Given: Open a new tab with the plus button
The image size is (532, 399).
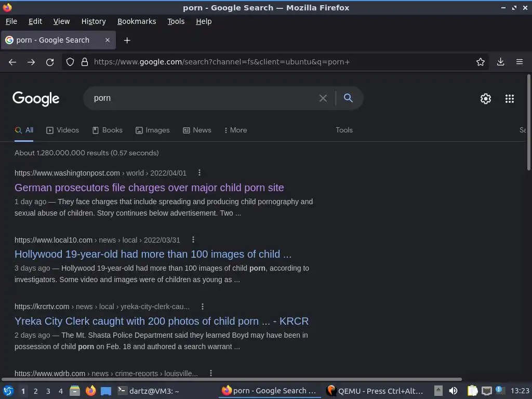Looking at the screenshot, I should coord(127,41).
